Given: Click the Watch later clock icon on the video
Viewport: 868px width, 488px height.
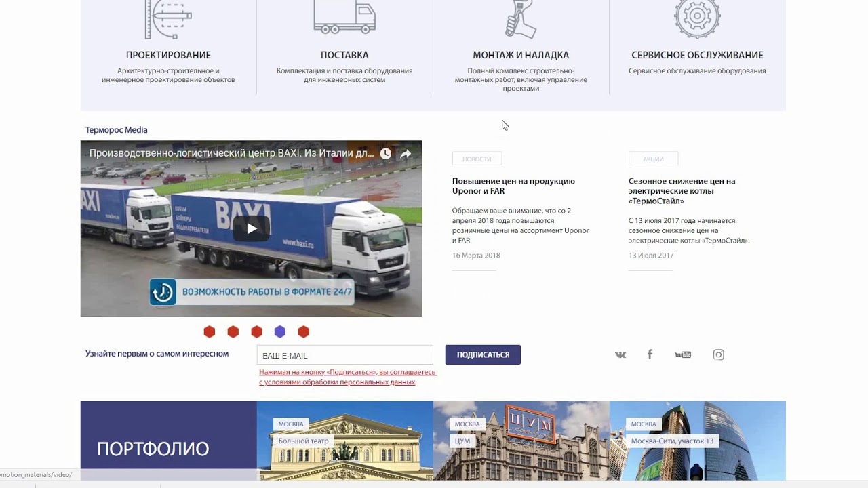Looking at the screenshot, I should click(385, 154).
